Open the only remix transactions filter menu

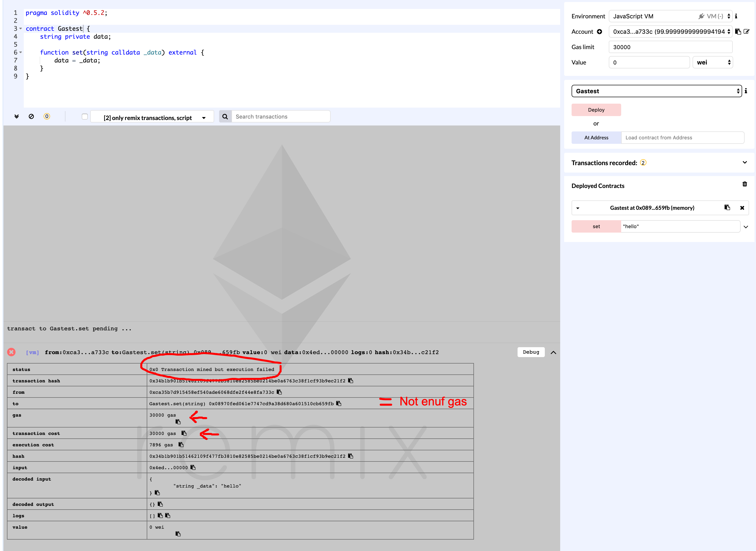tap(152, 117)
